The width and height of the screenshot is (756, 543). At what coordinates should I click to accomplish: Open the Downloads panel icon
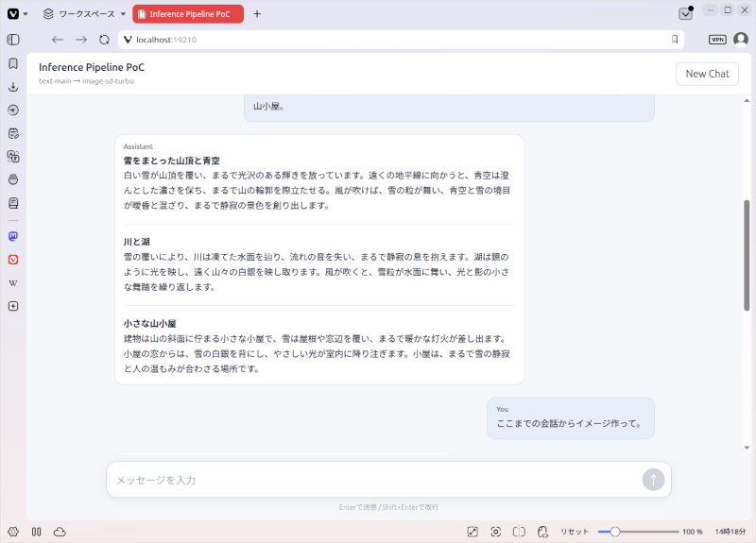13,87
